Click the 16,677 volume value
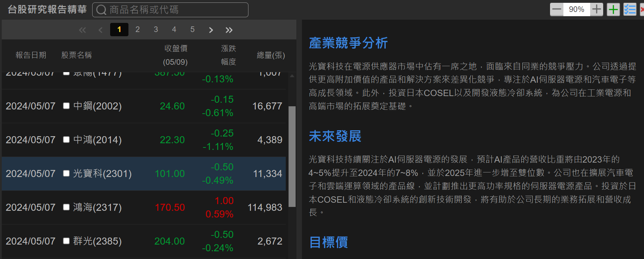Screen dimensions: 644x259 267,106
